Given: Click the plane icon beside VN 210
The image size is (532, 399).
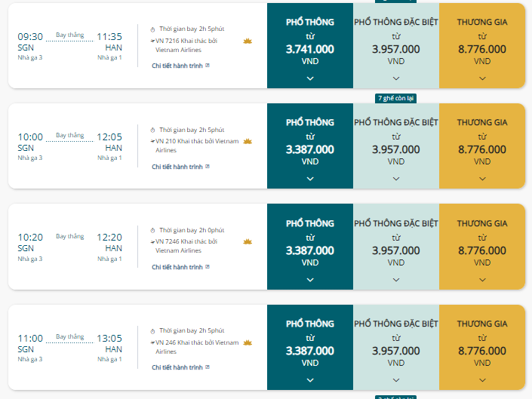Looking at the screenshot, I should tap(152, 141).
